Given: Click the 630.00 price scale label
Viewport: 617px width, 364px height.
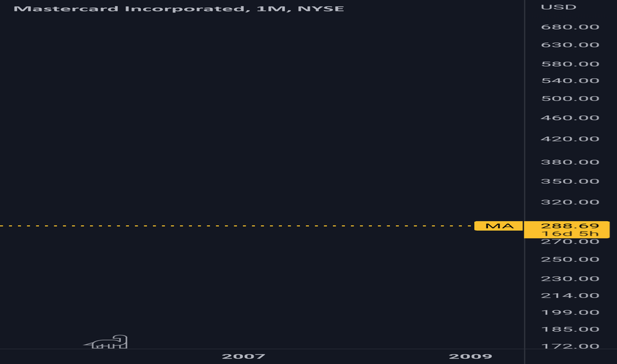Looking at the screenshot, I should click(x=570, y=45).
